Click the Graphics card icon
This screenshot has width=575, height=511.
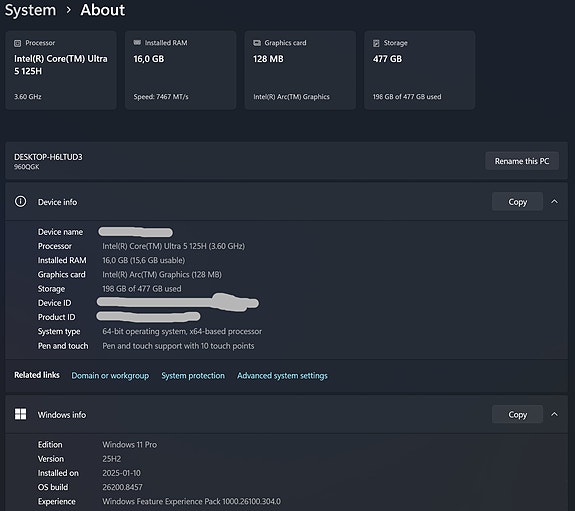(x=257, y=43)
